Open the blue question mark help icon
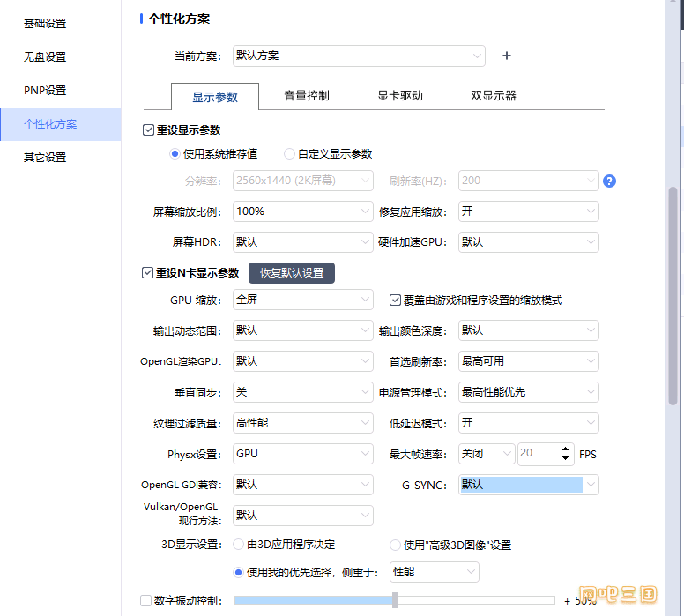684x616 pixels. coord(609,181)
